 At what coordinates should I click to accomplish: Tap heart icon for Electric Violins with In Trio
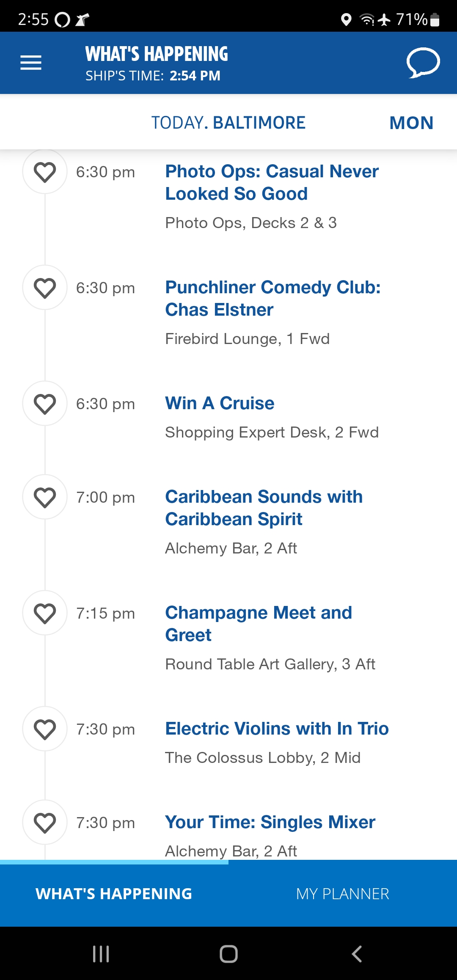[x=45, y=729]
